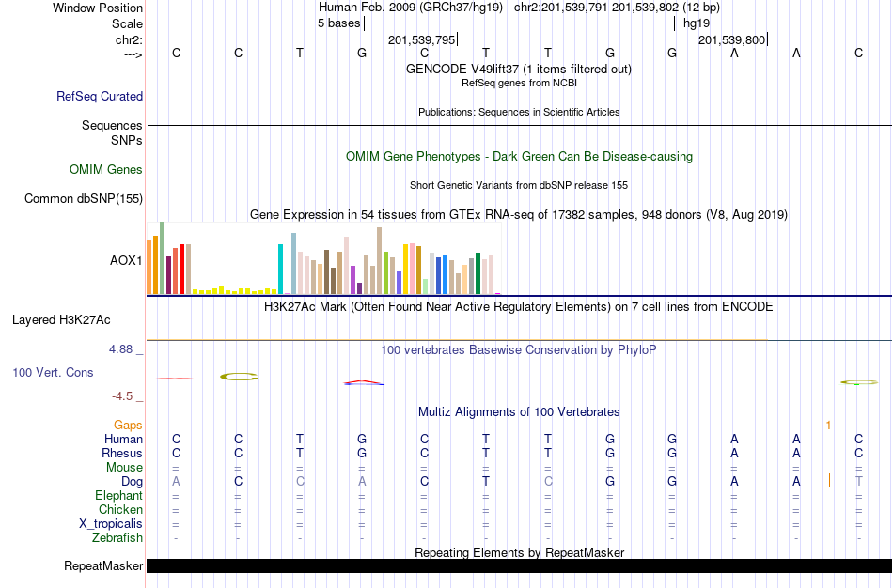
Task: Click the 4.88 upper conservation scale value
Action: [120, 349]
